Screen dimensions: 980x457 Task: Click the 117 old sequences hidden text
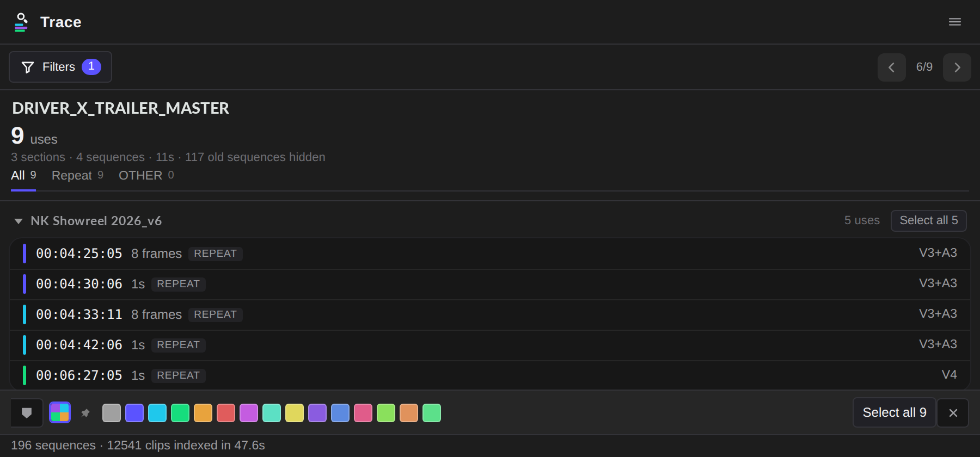[x=255, y=157]
